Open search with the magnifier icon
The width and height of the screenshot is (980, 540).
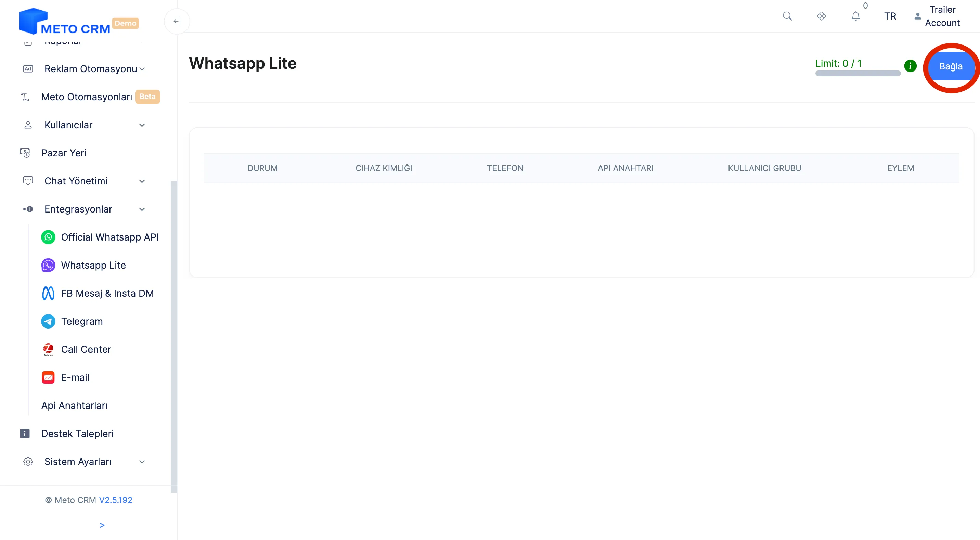[787, 16]
